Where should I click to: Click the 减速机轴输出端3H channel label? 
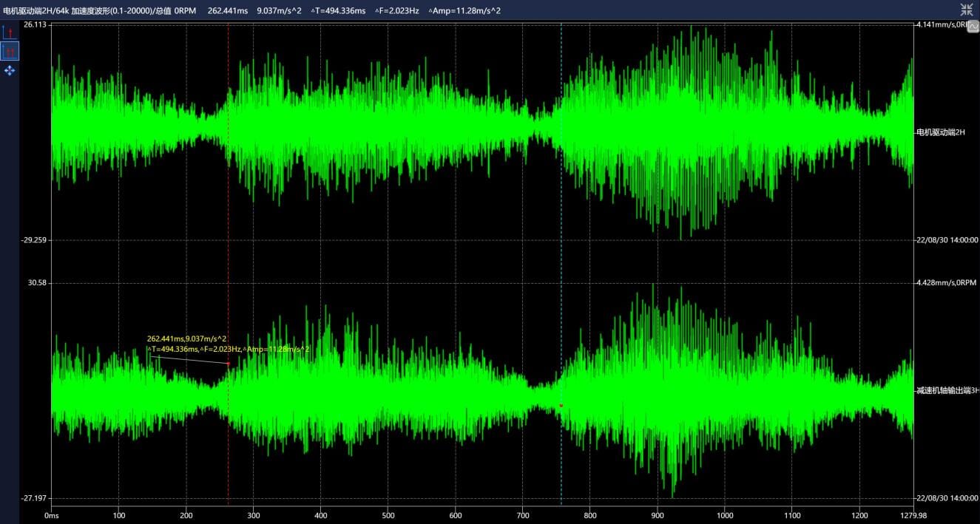(x=947, y=390)
